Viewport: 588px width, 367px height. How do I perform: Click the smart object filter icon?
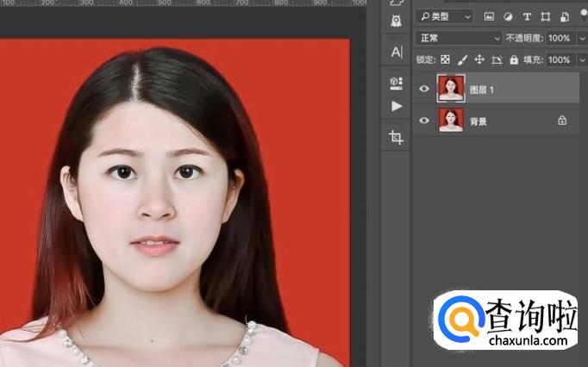coord(565,16)
